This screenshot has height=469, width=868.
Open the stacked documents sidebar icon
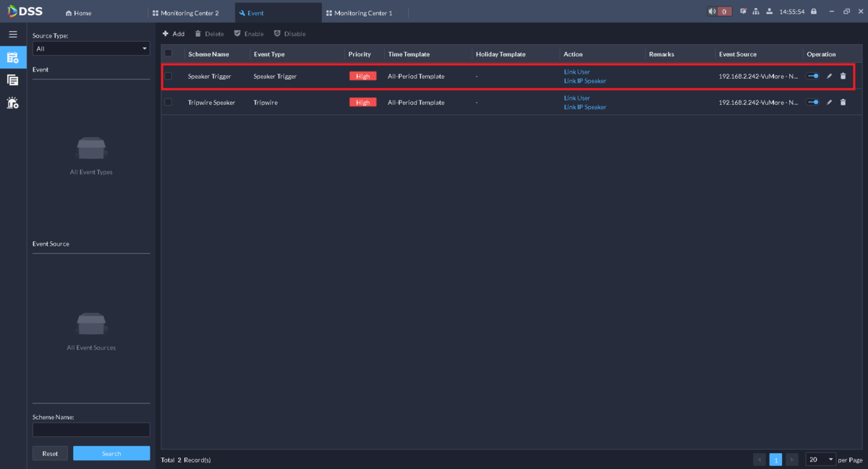(13, 80)
